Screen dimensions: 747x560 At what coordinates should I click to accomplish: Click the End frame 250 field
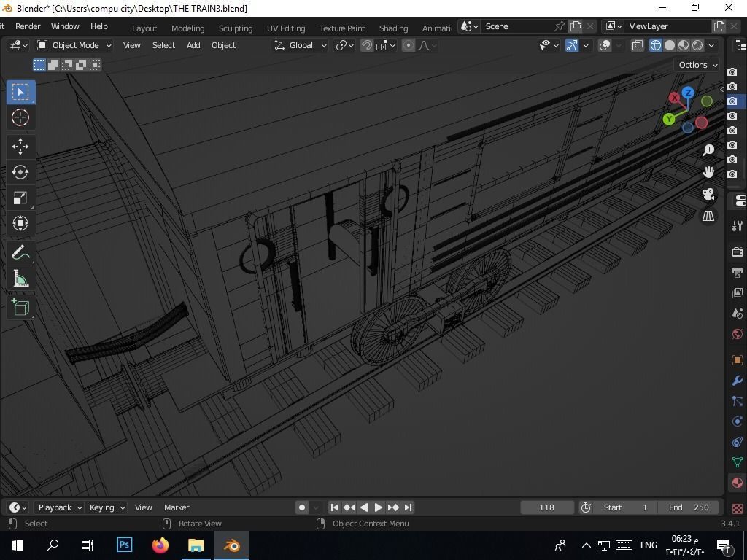688,507
